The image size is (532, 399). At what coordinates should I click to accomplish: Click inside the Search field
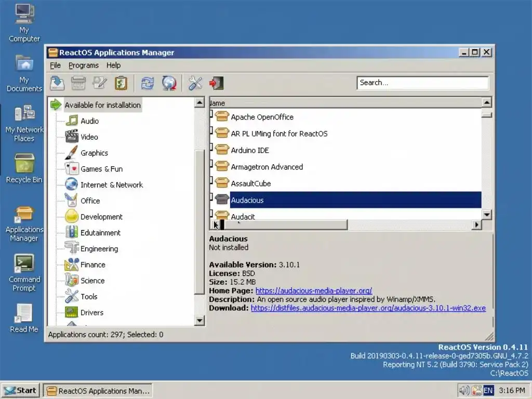tap(422, 83)
